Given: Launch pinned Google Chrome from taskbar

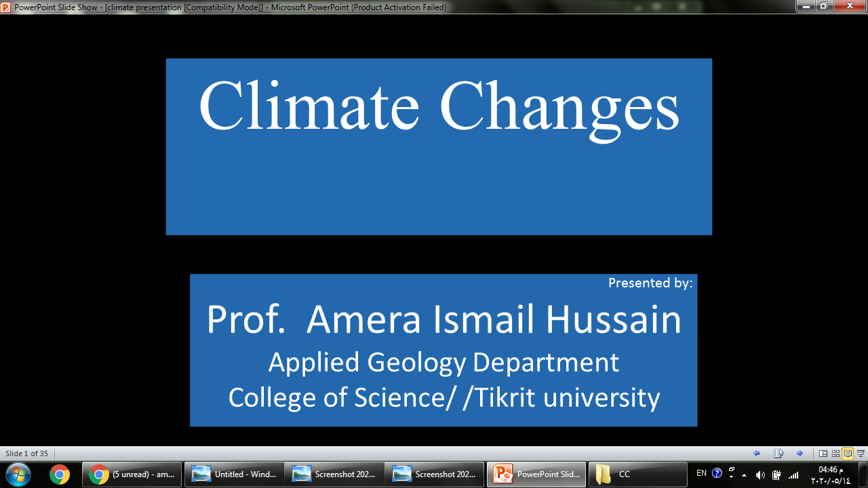Looking at the screenshot, I should tap(59, 474).
